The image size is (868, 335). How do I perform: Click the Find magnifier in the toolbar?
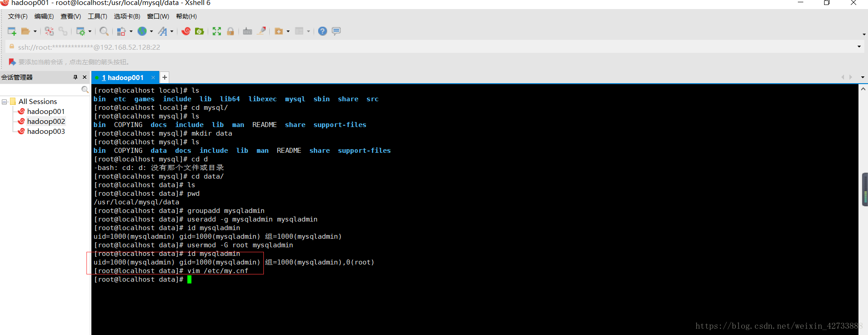[x=104, y=31]
